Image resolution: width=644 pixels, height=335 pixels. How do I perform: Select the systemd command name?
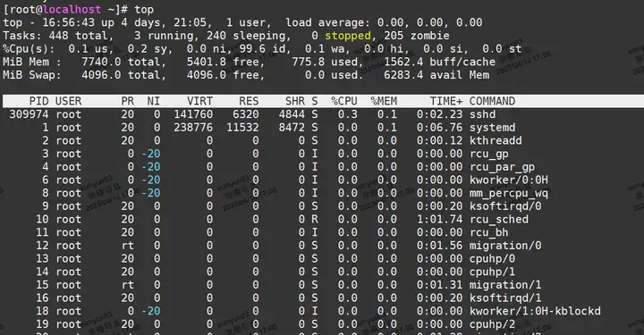coord(493,128)
